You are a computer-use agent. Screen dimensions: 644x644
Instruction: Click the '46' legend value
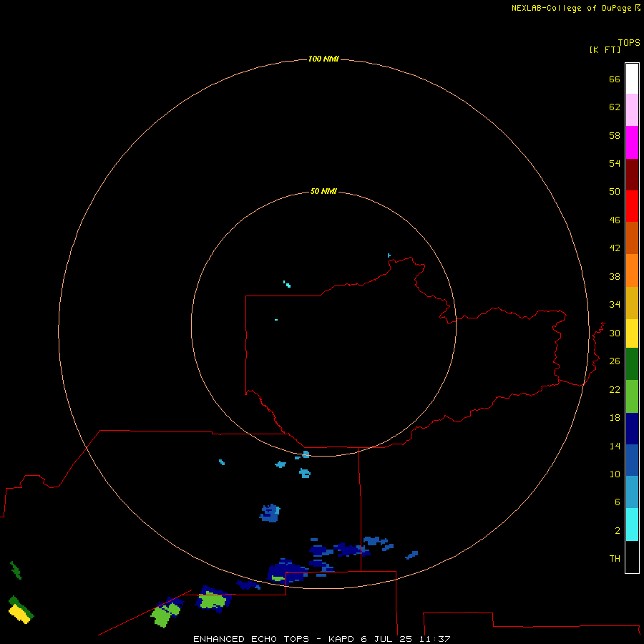(x=615, y=220)
